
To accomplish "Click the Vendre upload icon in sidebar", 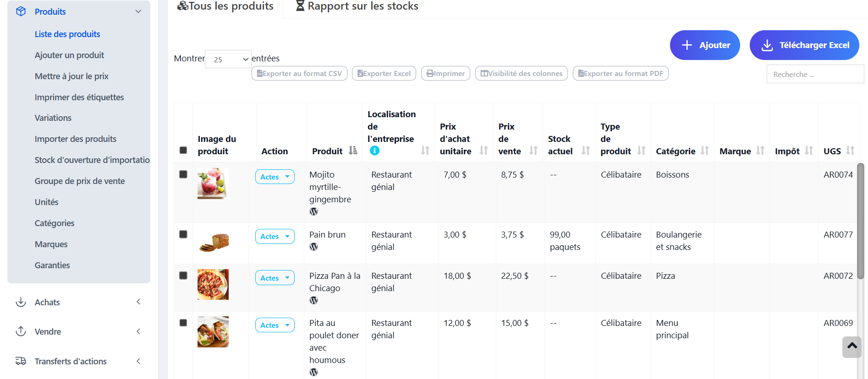I will (21, 331).
